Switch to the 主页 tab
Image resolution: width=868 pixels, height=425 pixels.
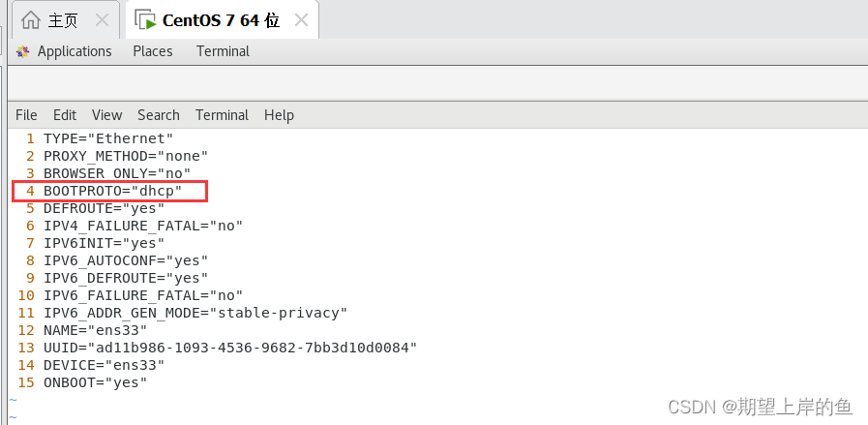63,20
